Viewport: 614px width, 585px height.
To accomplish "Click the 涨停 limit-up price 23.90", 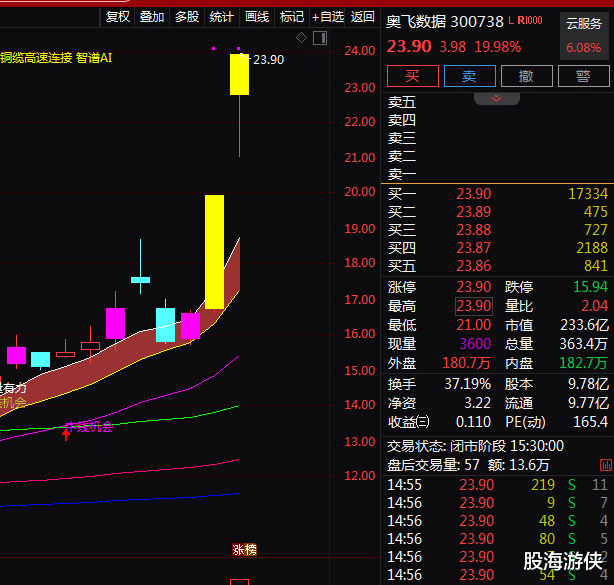I will (x=473, y=287).
